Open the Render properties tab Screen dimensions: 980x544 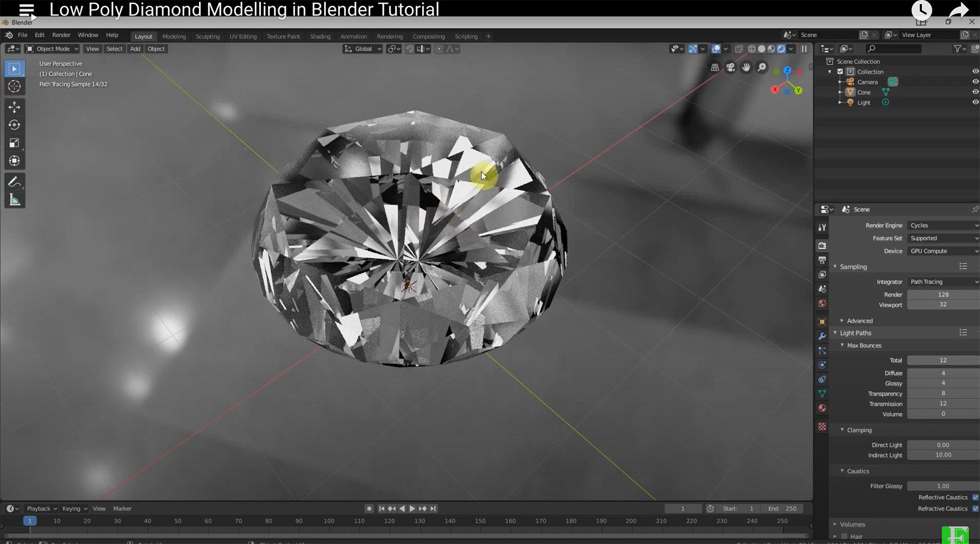point(822,246)
